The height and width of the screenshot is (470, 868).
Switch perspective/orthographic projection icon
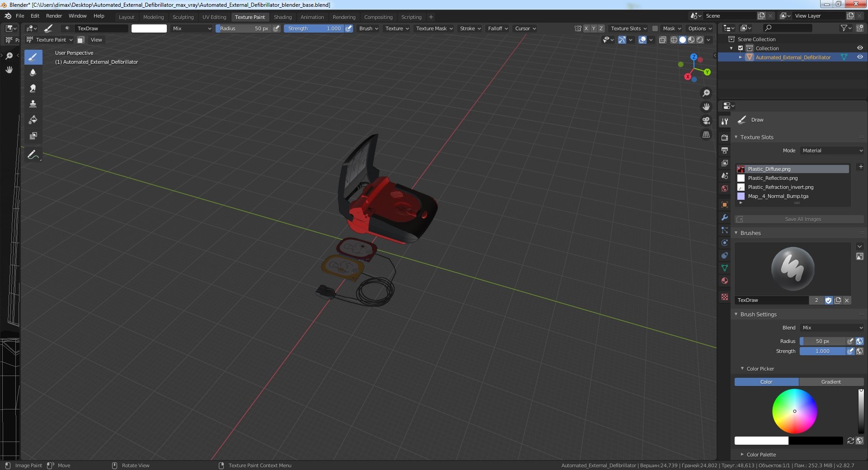[706, 135]
